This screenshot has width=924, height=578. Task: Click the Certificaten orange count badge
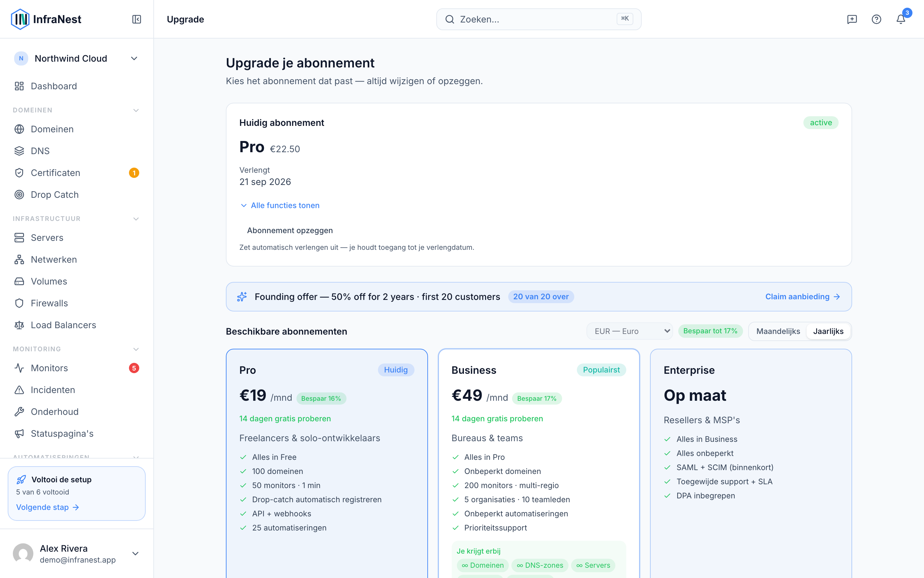[134, 173]
